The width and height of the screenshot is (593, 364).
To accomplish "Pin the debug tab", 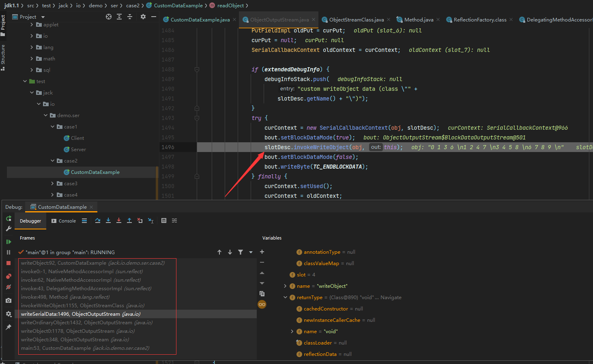I will click(9, 327).
